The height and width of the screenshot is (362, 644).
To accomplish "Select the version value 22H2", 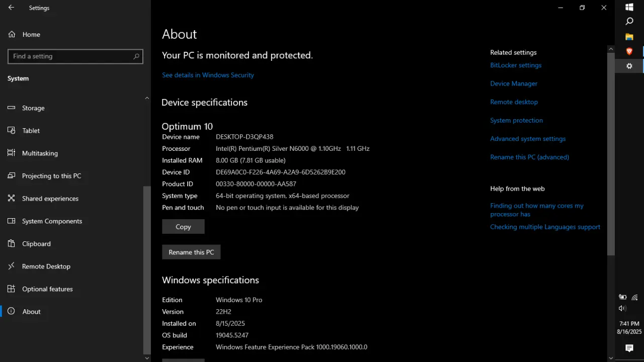I will point(223,312).
